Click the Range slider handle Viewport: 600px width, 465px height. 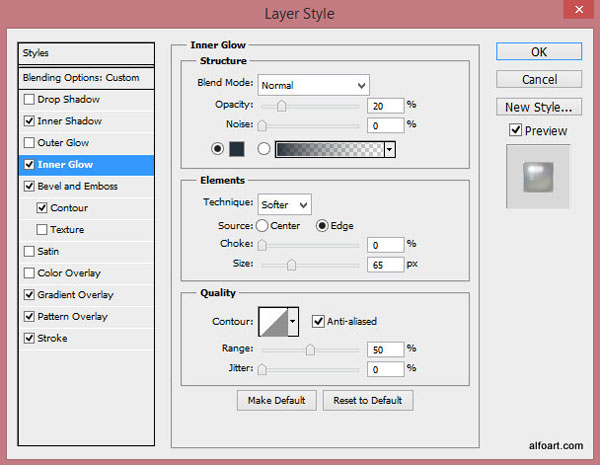point(310,349)
